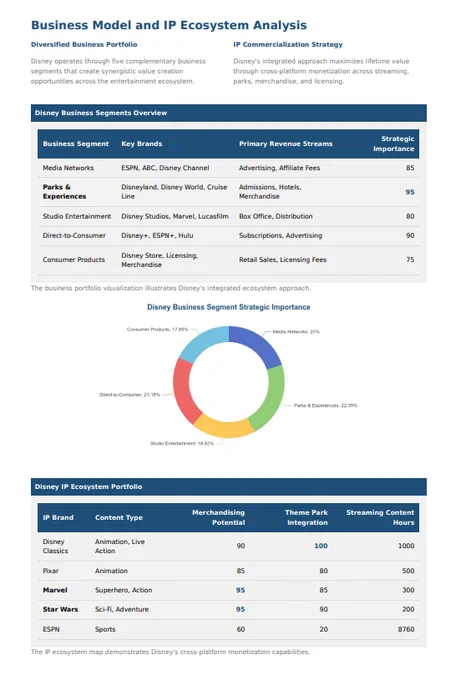456x680 pixels.
Task: Click ESPN streaming hours value 8760
Action: (x=406, y=629)
